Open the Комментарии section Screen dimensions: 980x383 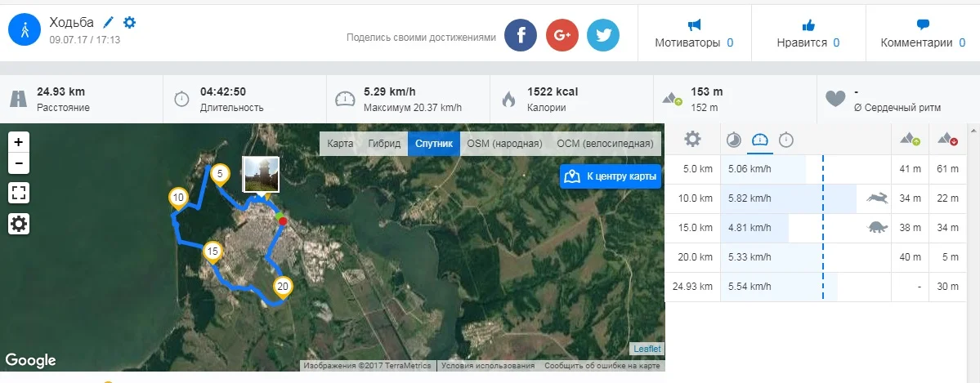click(923, 33)
